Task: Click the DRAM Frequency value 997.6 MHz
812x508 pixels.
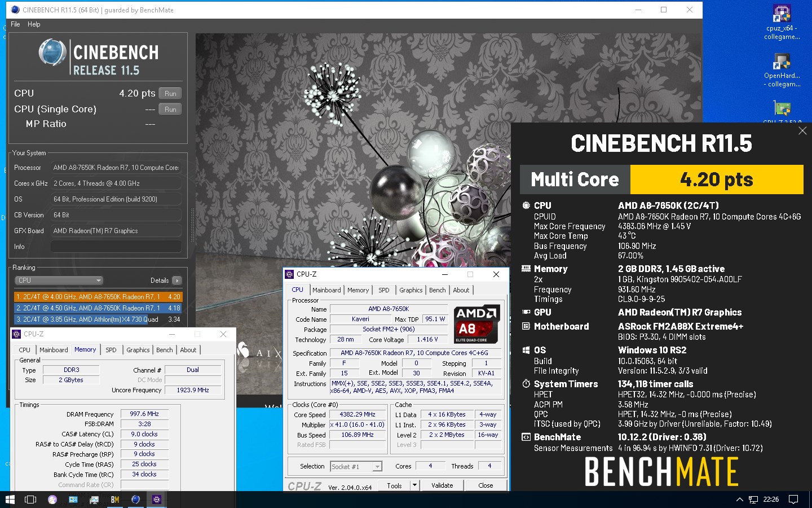Action: point(144,414)
